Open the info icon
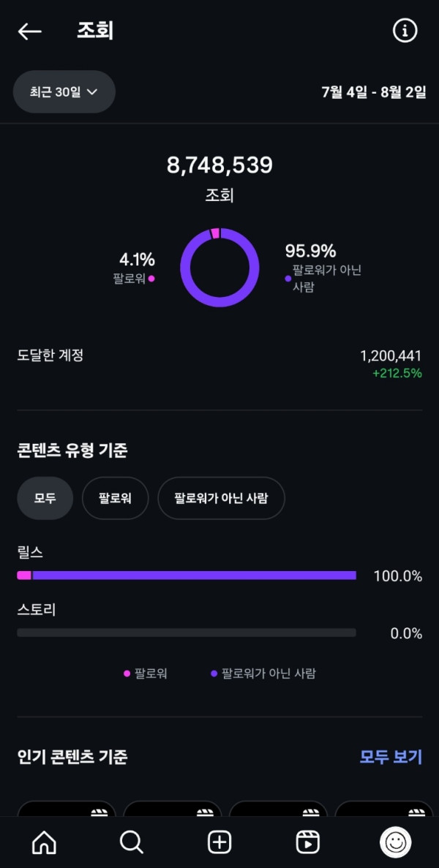Viewport: 439px width, 868px height. (x=405, y=31)
